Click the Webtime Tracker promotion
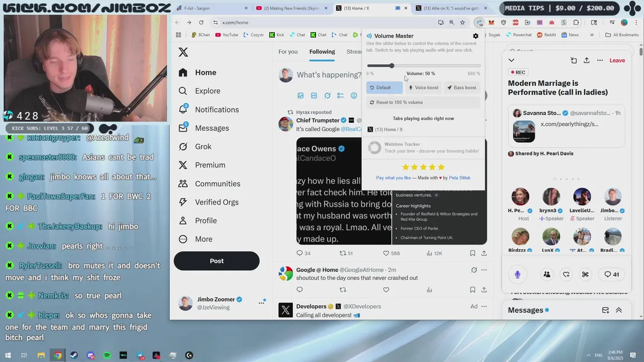This screenshot has height=362, width=644. (x=424, y=148)
